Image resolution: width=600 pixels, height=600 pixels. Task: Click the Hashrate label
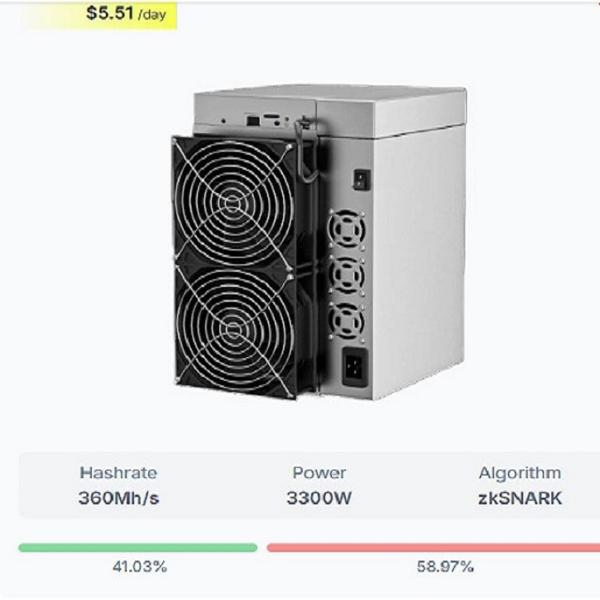118,473
